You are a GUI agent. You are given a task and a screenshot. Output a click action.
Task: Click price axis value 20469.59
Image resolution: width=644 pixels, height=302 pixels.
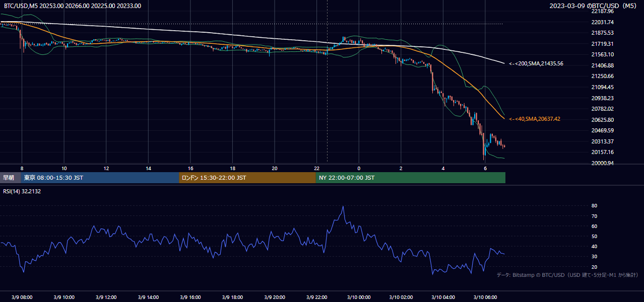(602, 130)
